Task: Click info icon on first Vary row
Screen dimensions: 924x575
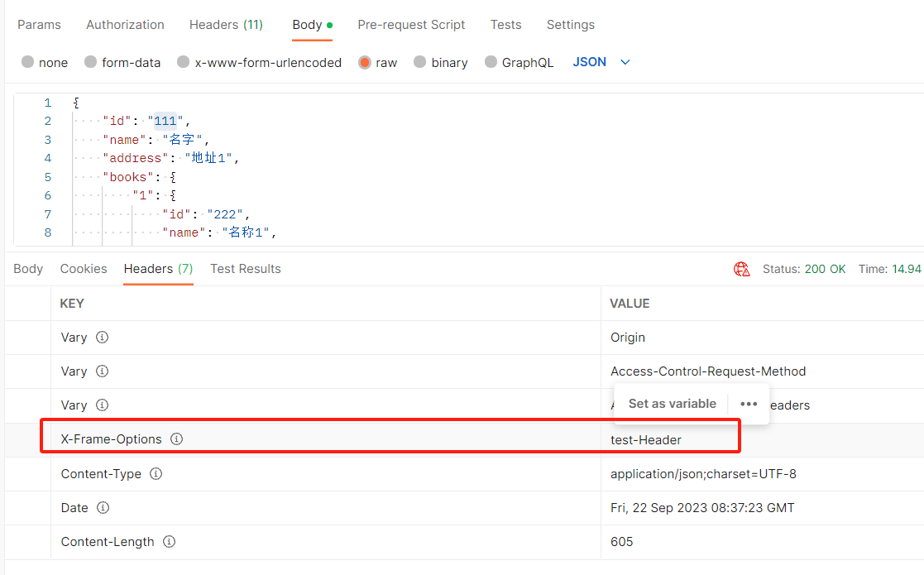Action: (x=102, y=338)
